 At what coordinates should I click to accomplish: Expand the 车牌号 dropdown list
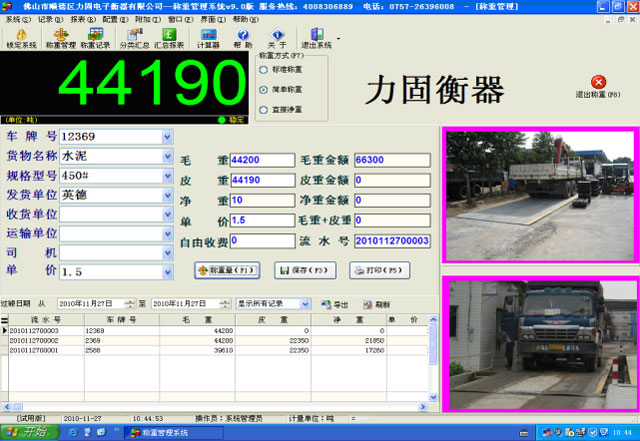(166, 137)
